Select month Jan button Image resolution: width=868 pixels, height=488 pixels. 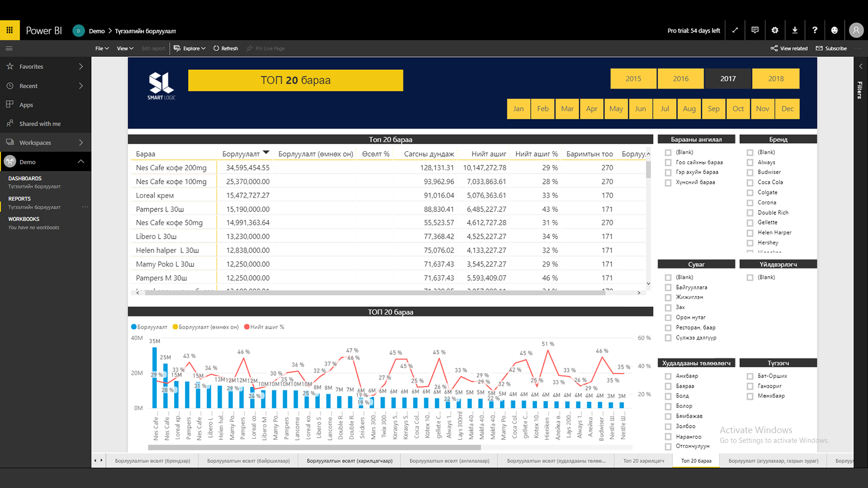(519, 108)
